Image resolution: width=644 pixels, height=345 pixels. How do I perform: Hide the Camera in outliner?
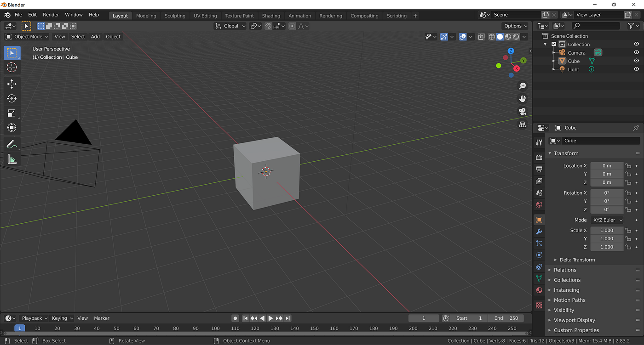[637, 53]
